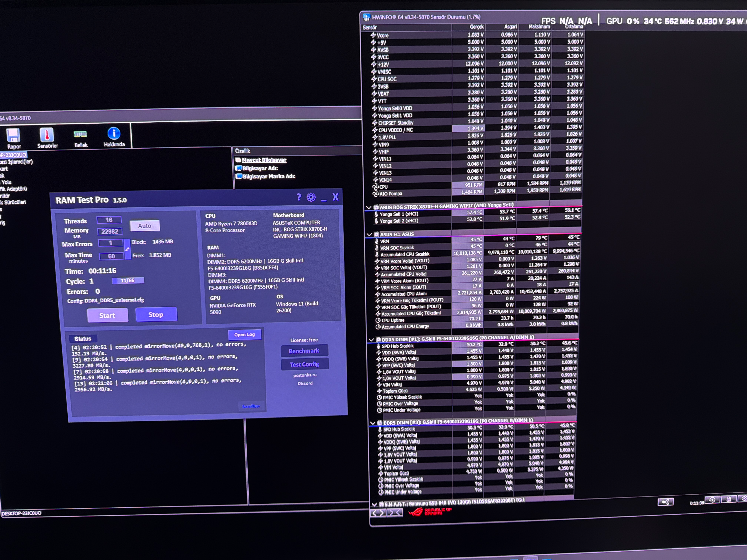Select the Sürücüleri tree item in HWiNFO
This screenshot has height=560, width=747.
tap(13, 202)
